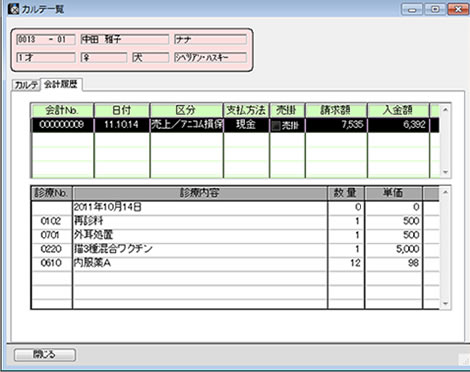
Task: Select the 猫3種混合ワクチン row
Action: point(235,249)
